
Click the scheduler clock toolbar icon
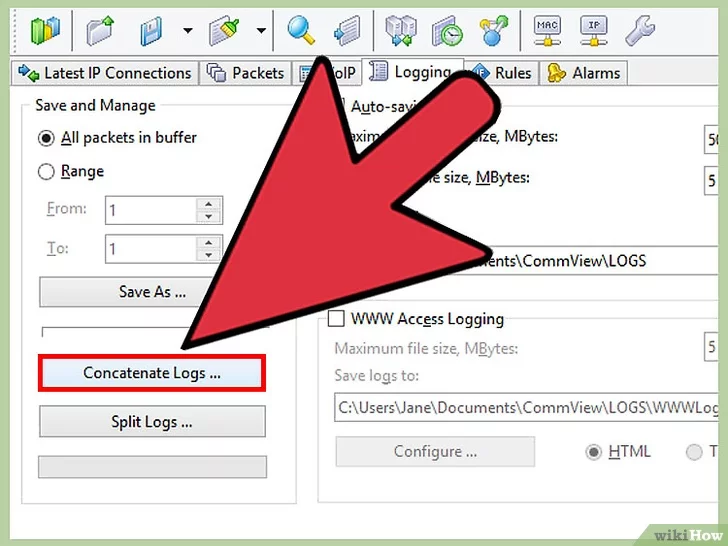447,31
